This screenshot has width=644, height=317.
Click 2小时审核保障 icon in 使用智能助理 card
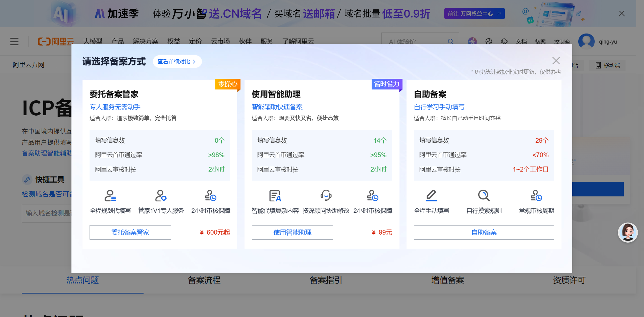(x=373, y=195)
